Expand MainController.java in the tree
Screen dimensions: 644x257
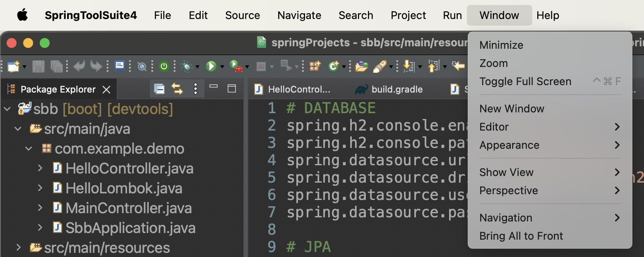pyautogui.click(x=40, y=208)
